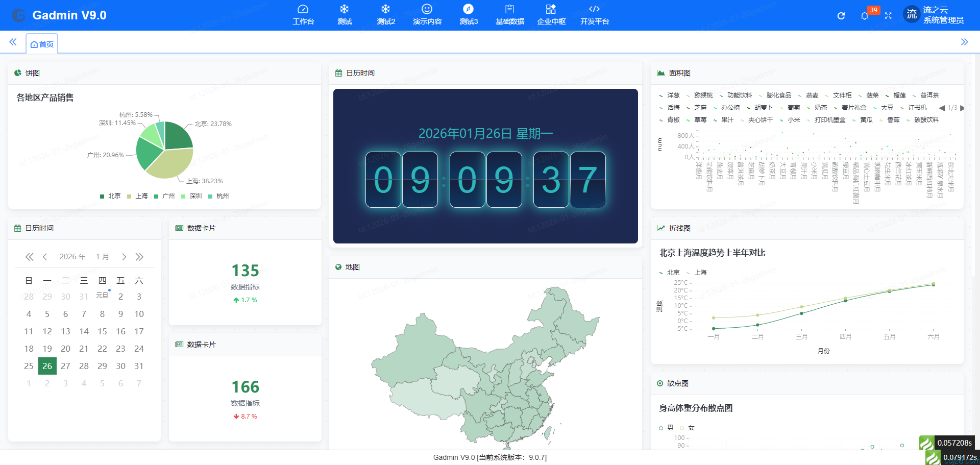Enter fullscreen mode
The image size is (980, 465).
[x=889, y=16]
